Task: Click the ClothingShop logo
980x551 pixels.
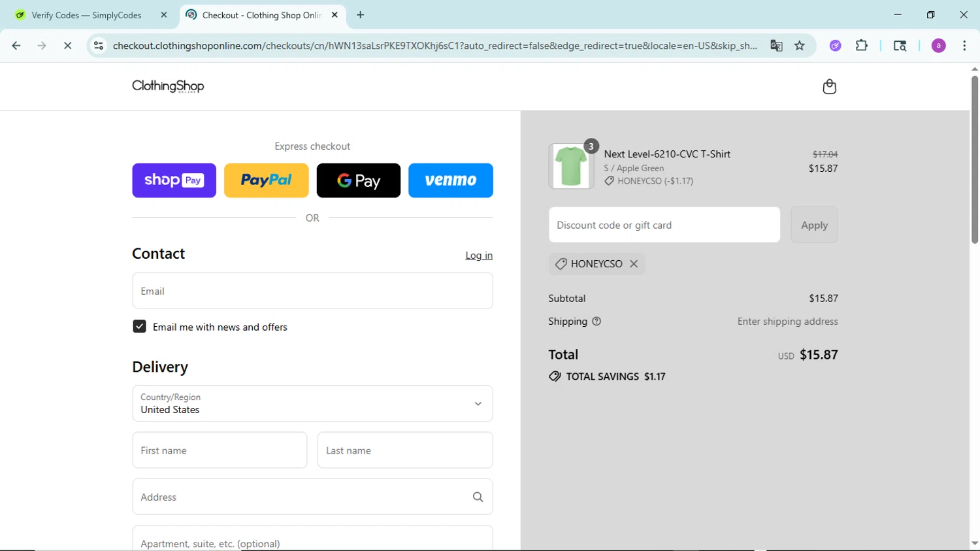Action: coord(168,86)
